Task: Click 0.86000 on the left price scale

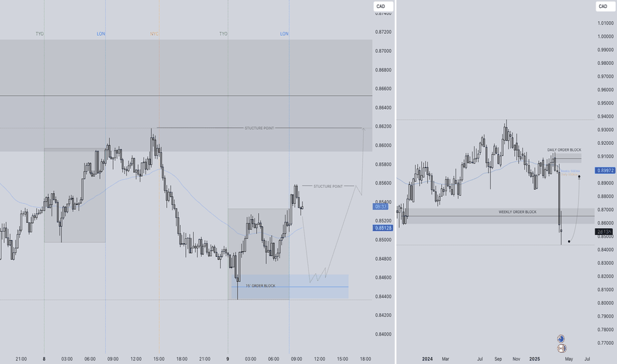Action: [383, 145]
